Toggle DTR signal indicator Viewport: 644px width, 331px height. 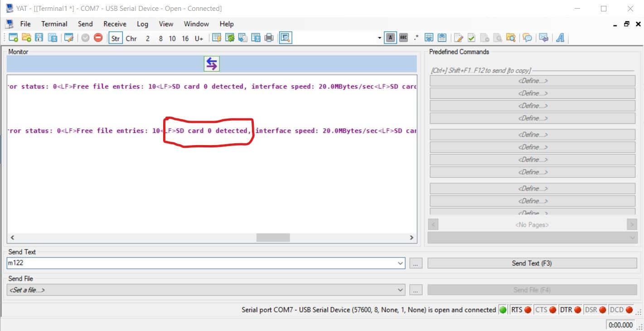pyautogui.click(x=571, y=310)
